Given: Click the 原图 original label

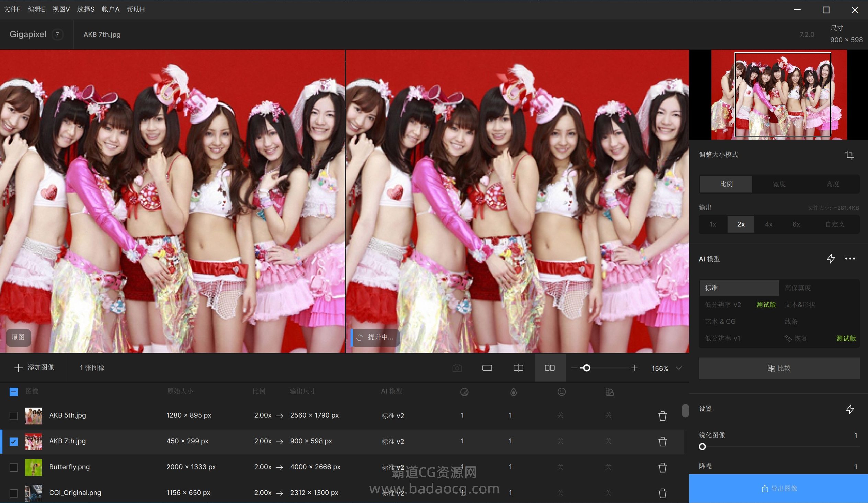Looking at the screenshot, I should pyautogui.click(x=18, y=337).
